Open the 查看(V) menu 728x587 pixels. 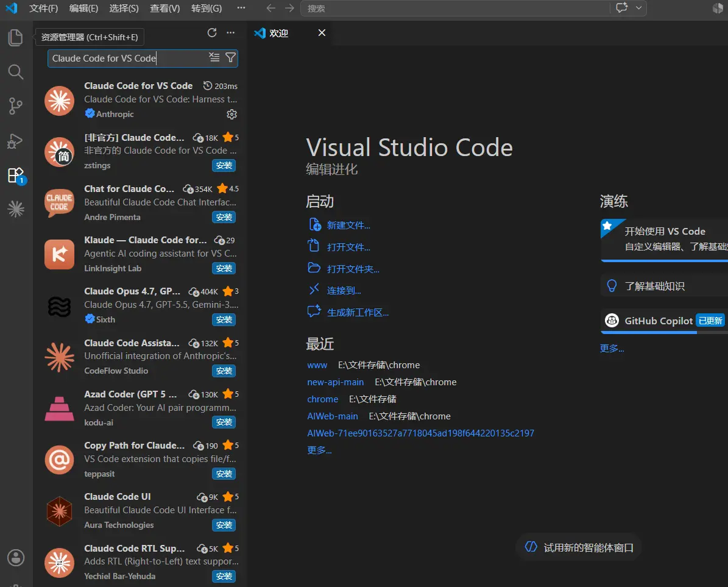coord(165,9)
